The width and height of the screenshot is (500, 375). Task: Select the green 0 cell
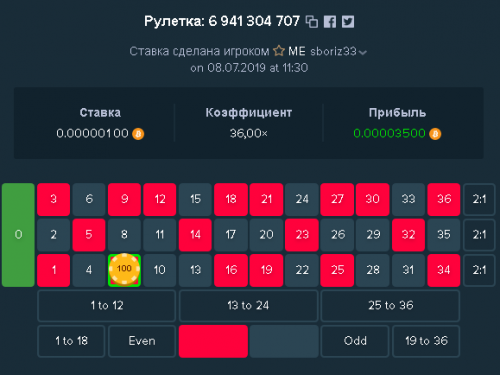pos(18,235)
